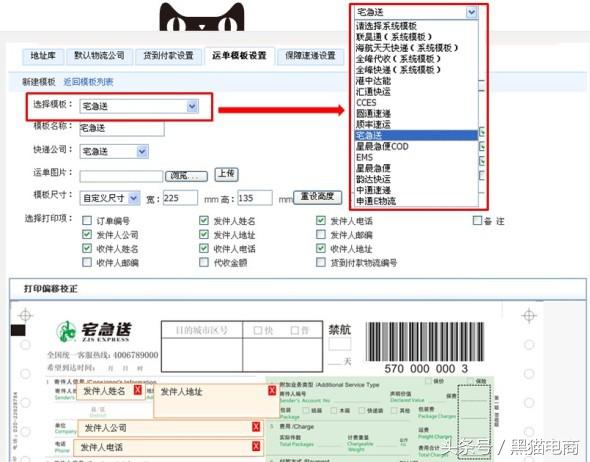Open the 地址库 tab

pyautogui.click(x=43, y=56)
